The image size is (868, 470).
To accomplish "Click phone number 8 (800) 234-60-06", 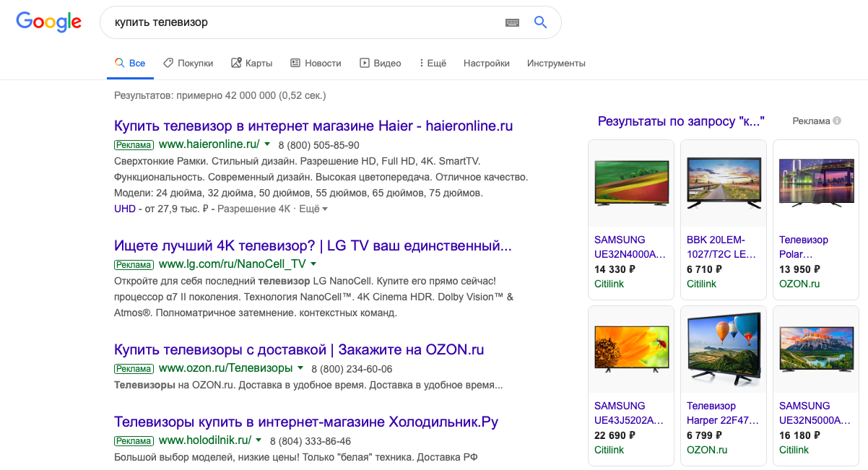I will click(352, 369).
